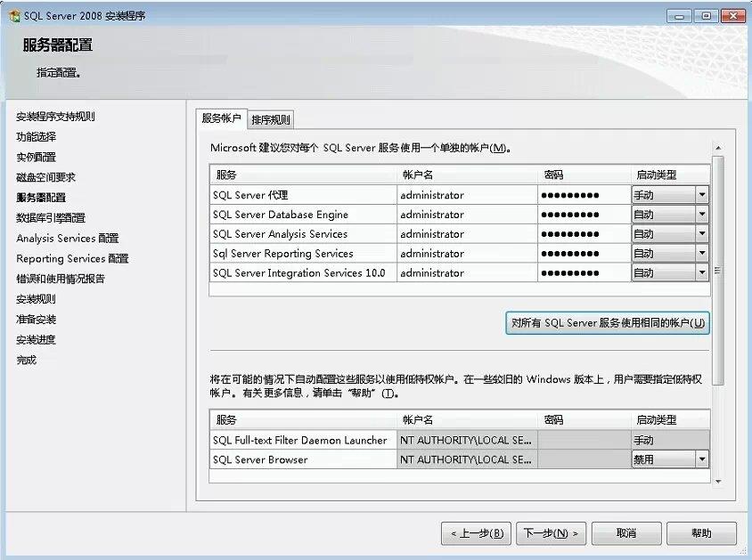Cancel setup using the 取消 button
Viewport: 752px width, 560px height.
click(626, 533)
